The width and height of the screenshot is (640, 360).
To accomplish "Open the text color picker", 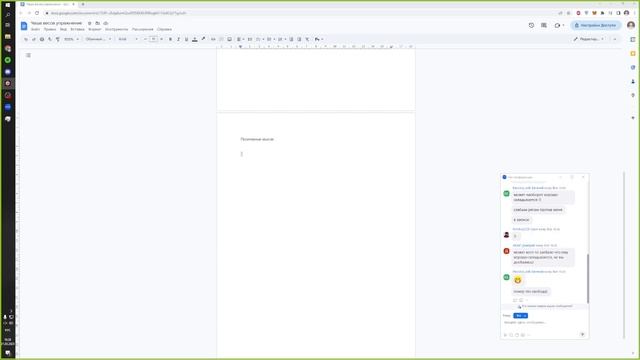I will pos(195,39).
